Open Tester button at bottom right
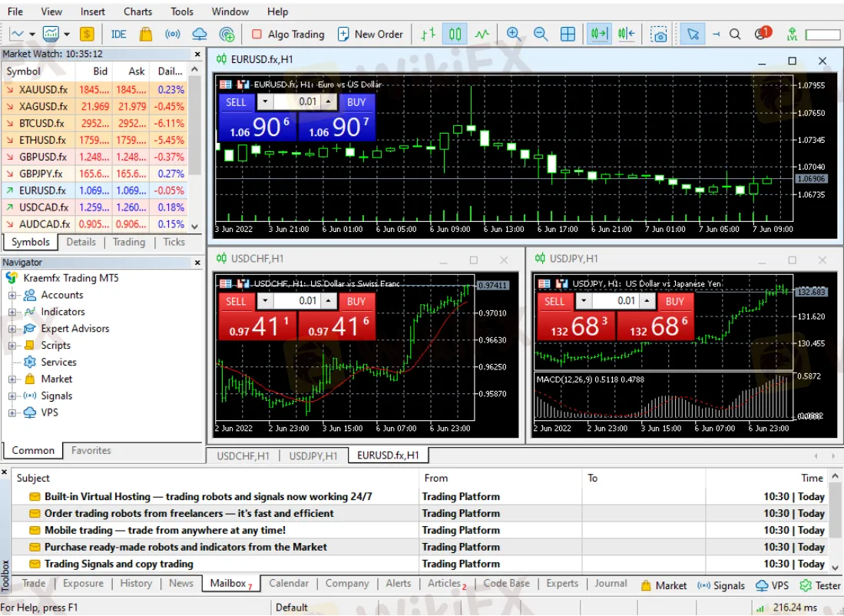Screen dimensions: 844x616 pos(819,585)
